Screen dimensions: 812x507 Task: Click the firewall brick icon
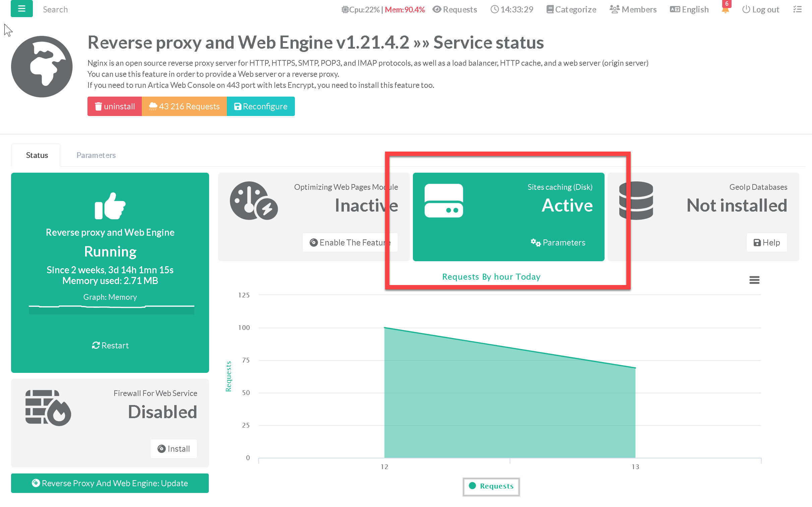tap(48, 408)
